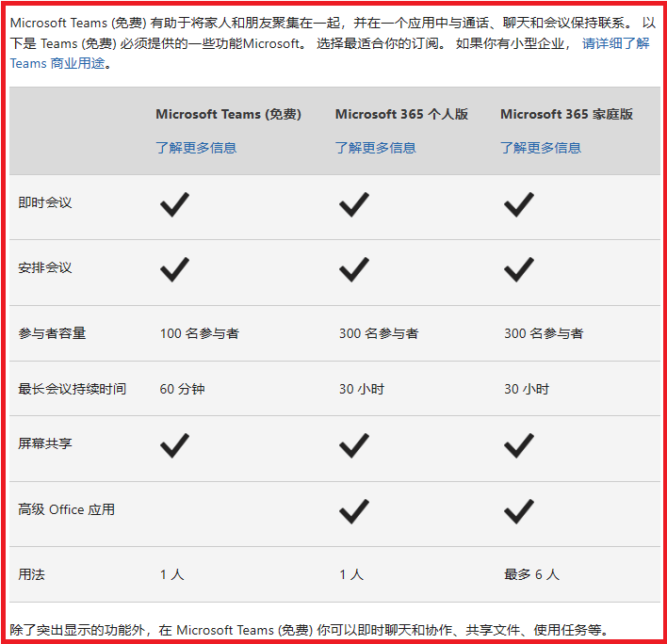Click the 安排会议 checkmark for 365 家庭版

[x=519, y=269]
